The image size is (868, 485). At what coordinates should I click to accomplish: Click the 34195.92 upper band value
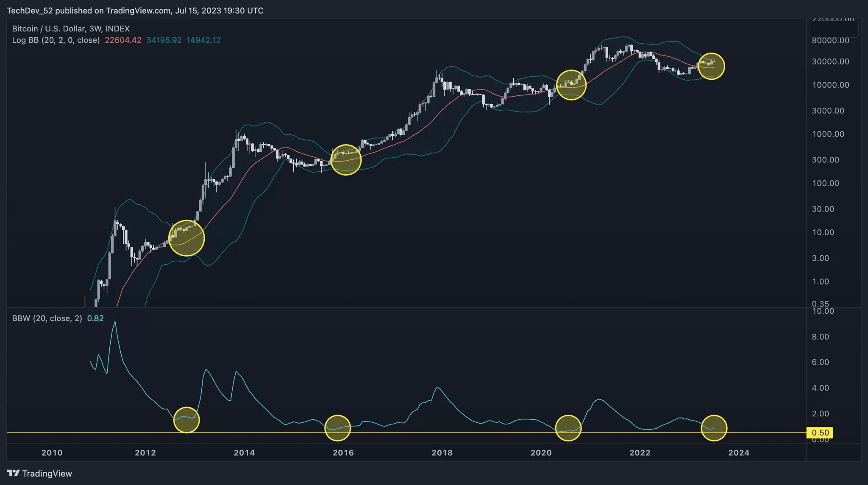(164, 40)
